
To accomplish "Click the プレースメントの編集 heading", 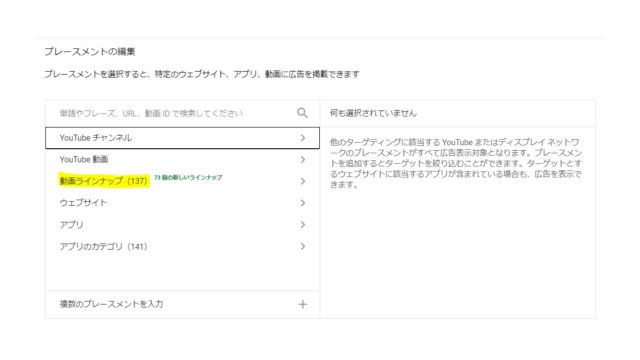I will click(x=90, y=51).
